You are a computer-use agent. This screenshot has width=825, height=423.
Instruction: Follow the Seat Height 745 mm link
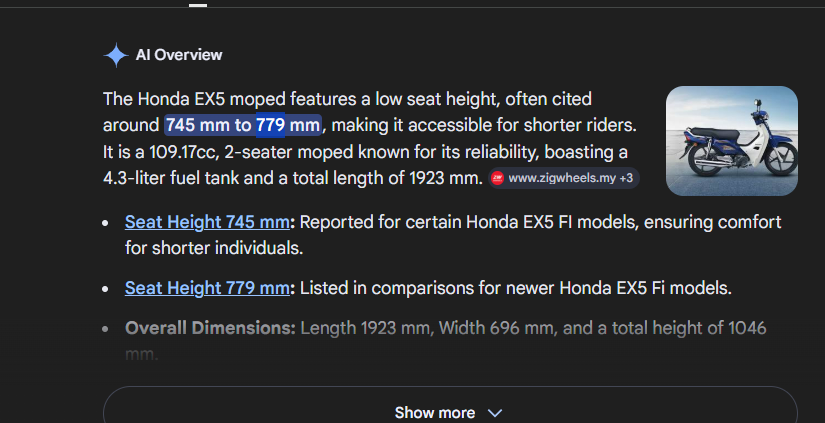[207, 222]
